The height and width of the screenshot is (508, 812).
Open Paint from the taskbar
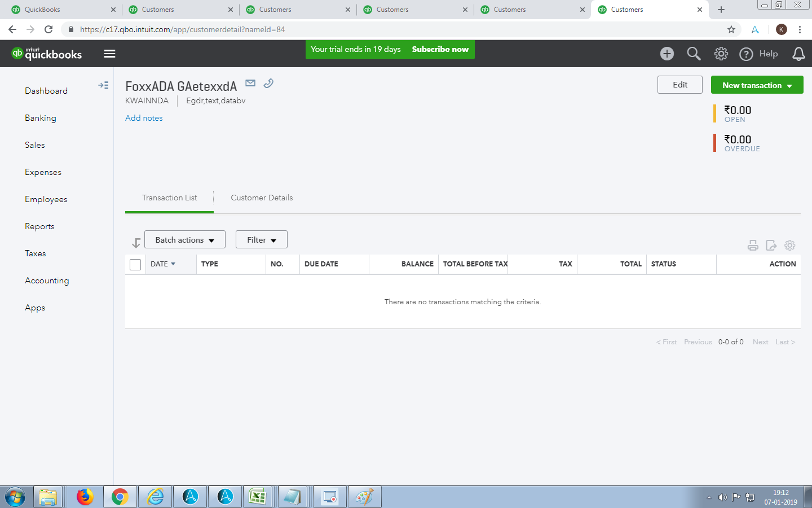pos(364,497)
